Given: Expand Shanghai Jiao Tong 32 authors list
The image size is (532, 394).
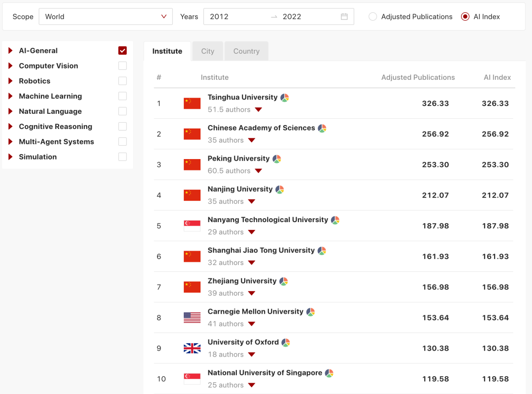Looking at the screenshot, I should pos(252,263).
